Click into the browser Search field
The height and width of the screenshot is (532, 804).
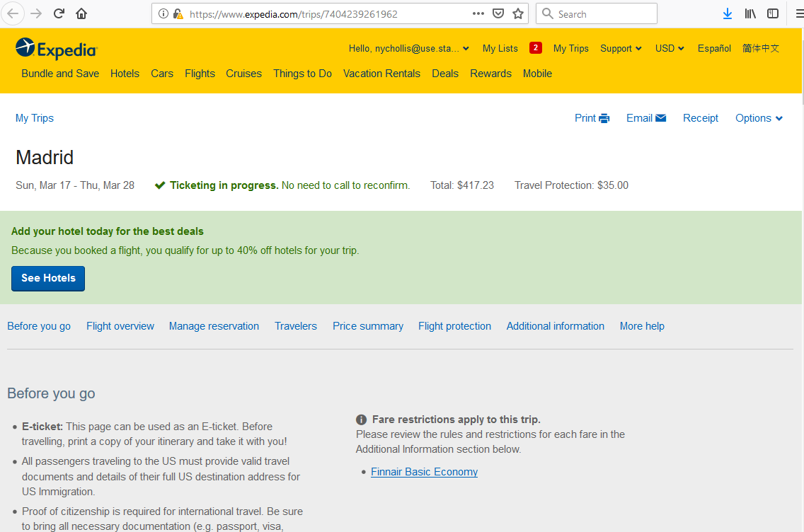point(603,13)
